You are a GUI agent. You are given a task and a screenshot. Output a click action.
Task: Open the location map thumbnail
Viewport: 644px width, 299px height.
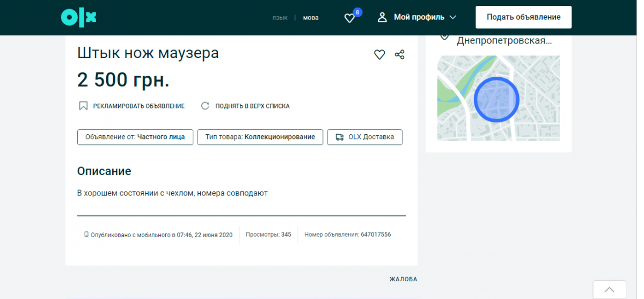coord(498,98)
